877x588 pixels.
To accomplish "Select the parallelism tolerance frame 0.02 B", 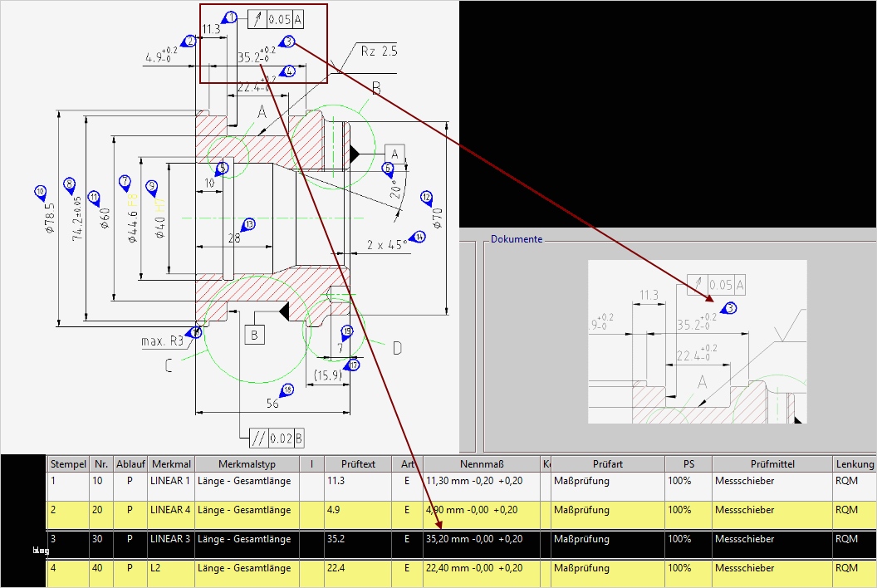I will (277, 438).
